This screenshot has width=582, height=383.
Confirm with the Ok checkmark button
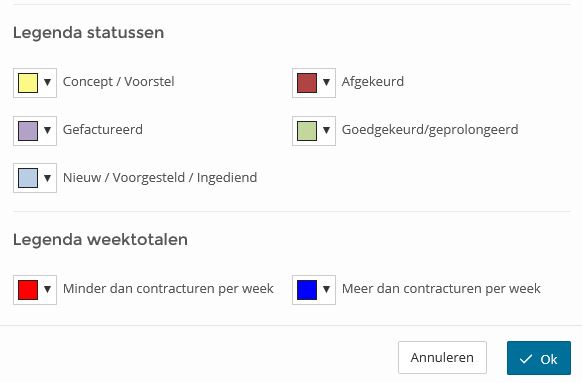pyautogui.click(x=539, y=358)
